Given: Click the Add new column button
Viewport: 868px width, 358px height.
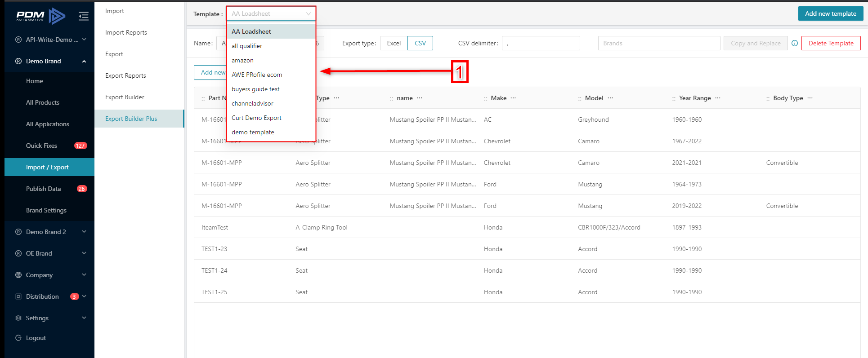Looking at the screenshot, I should click(x=210, y=72).
